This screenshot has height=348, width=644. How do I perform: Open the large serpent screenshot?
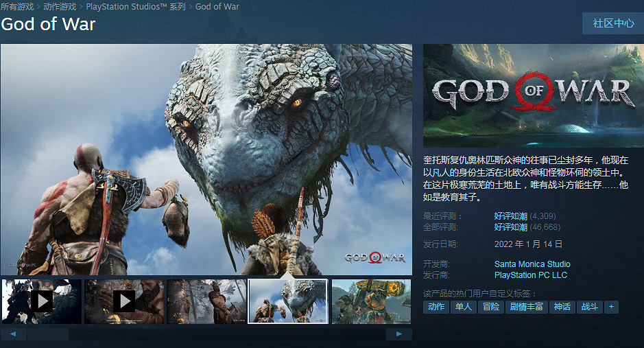pos(206,159)
